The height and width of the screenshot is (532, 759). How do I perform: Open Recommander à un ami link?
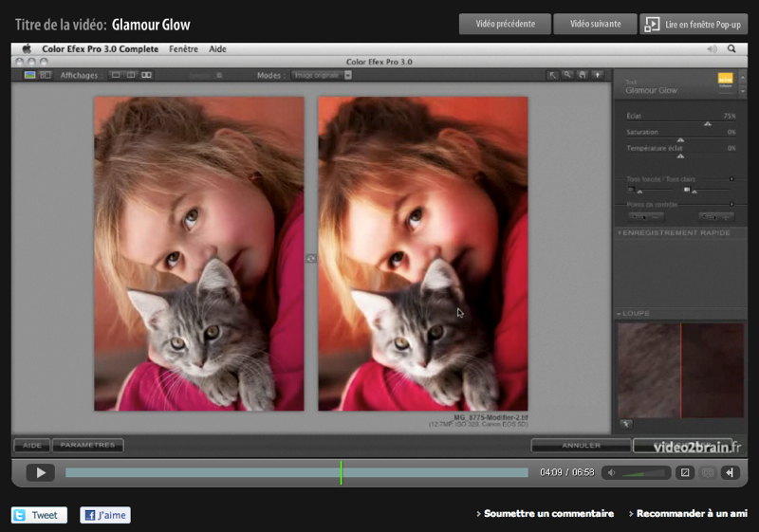click(692, 514)
